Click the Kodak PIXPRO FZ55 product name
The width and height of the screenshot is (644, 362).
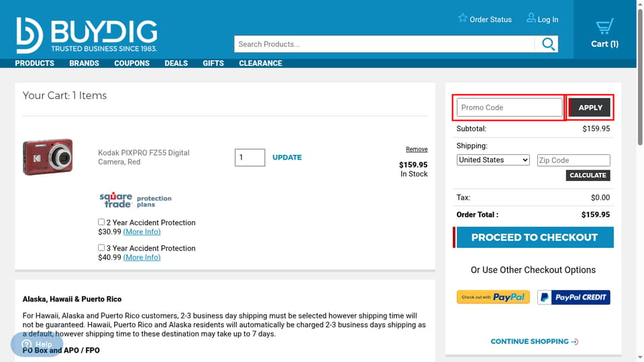pos(144,157)
